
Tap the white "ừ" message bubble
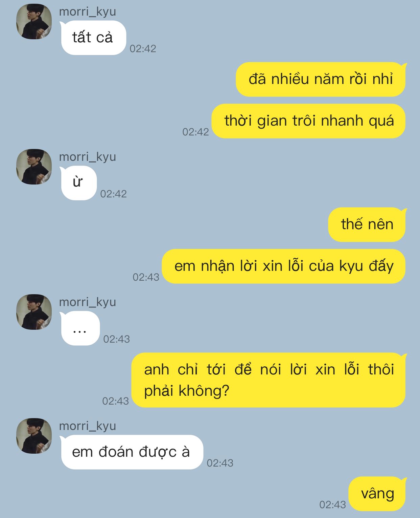78,183
